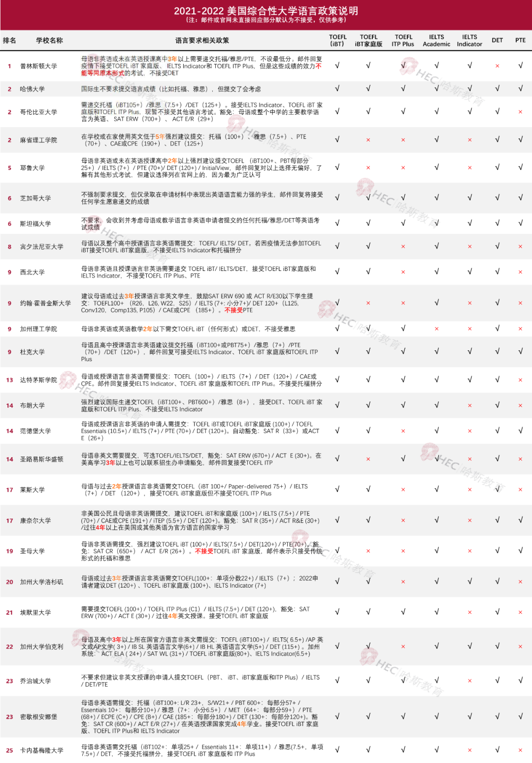Image resolution: width=532 pixels, height=763 pixels.
Task: Select school name "耶鲁大学"
Action: (32, 168)
